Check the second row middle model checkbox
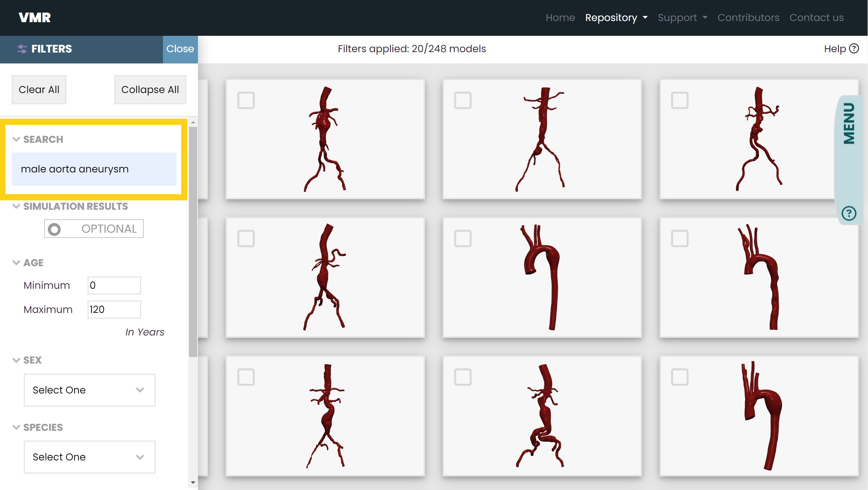868x490 pixels. tap(463, 237)
